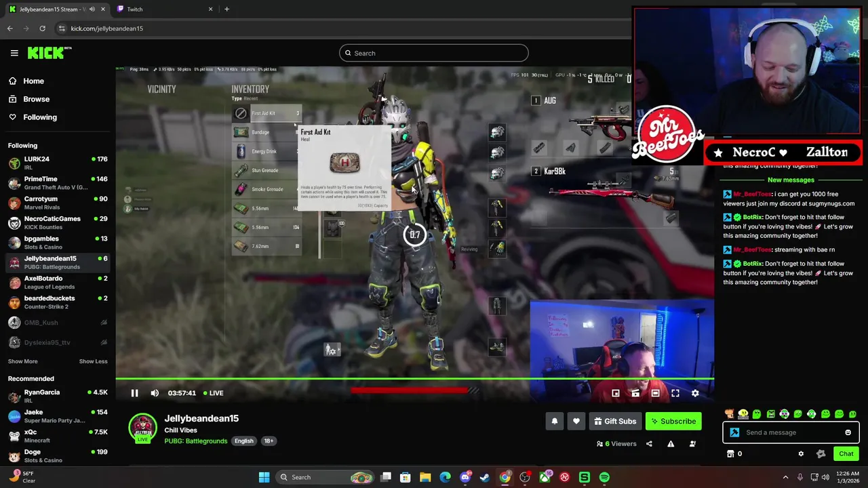The image size is (868, 488).
Task: Enable picture-in-picture mini player
Action: coord(616,393)
